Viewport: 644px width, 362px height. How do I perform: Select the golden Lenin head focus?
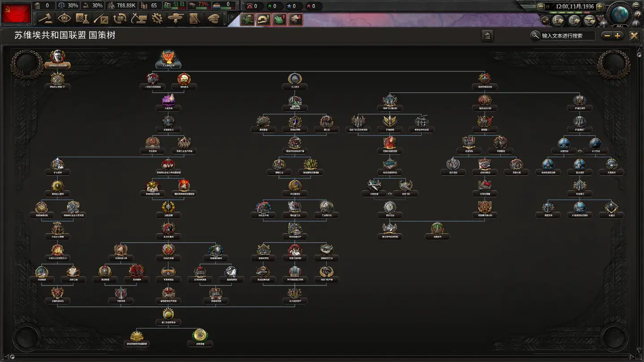click(184, 79)
